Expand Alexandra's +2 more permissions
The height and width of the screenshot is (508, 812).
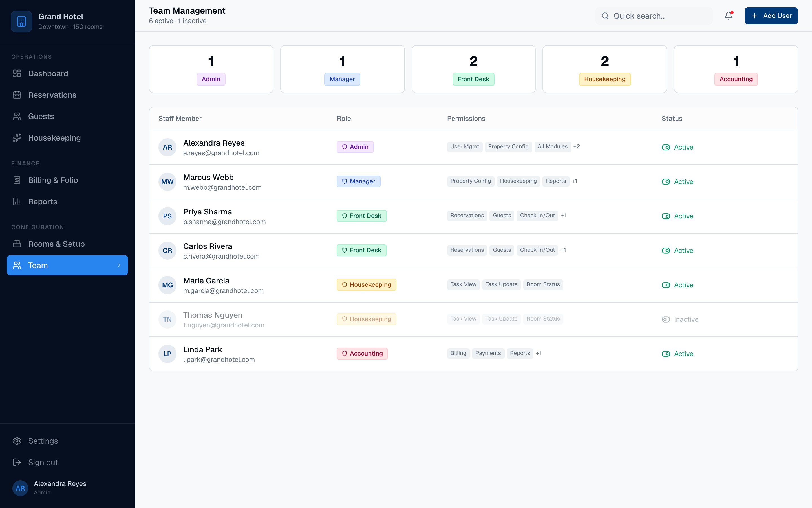[x=577, y=147]
